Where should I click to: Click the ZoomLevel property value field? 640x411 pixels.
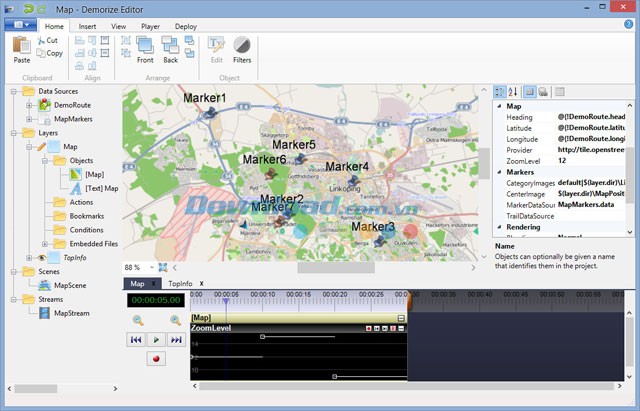point(590,160)
